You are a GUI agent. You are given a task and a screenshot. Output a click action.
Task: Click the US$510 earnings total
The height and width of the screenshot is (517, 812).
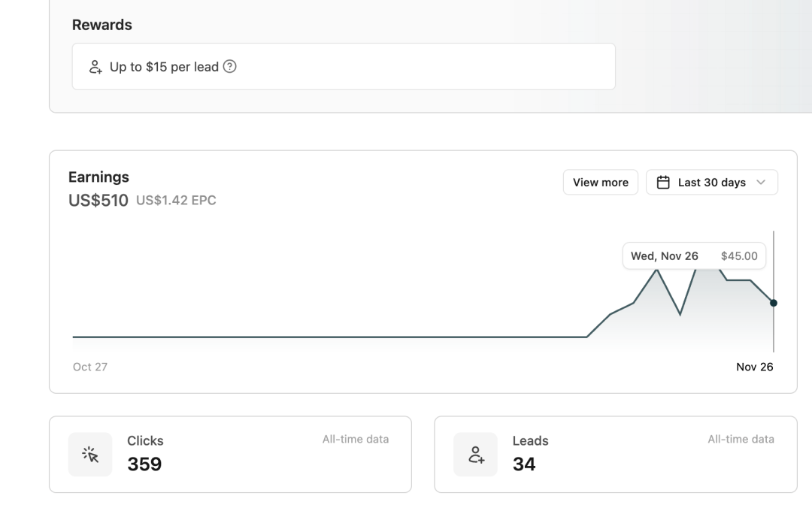coord(98,201)
